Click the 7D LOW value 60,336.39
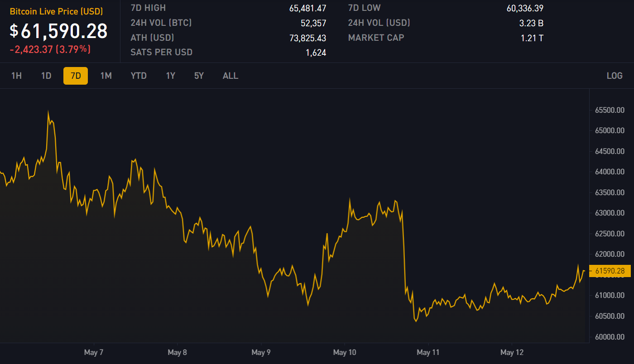 [525, 8]
